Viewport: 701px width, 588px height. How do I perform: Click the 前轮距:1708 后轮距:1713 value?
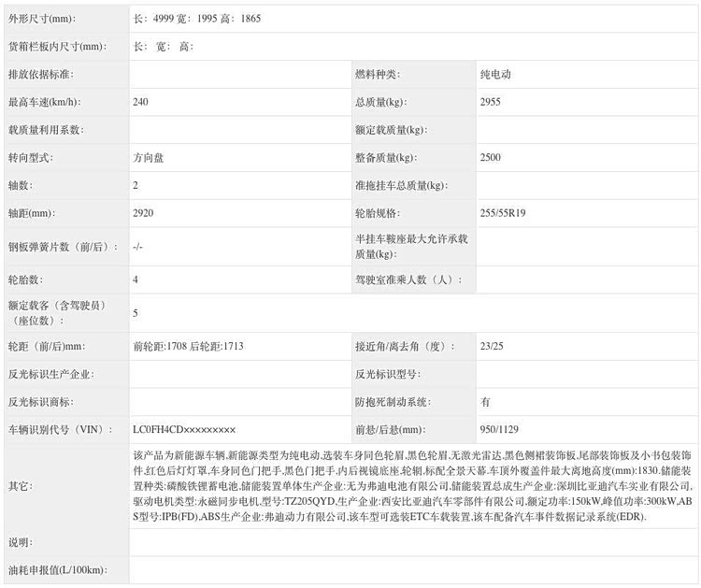tap(189, 347)
